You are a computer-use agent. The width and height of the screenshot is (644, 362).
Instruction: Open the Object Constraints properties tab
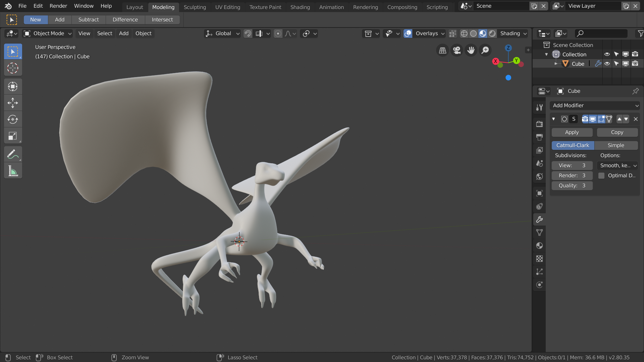[x=539, y=206]
